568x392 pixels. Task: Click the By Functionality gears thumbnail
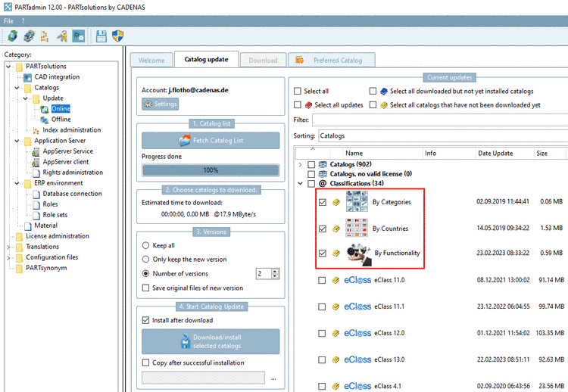(359, 255)
